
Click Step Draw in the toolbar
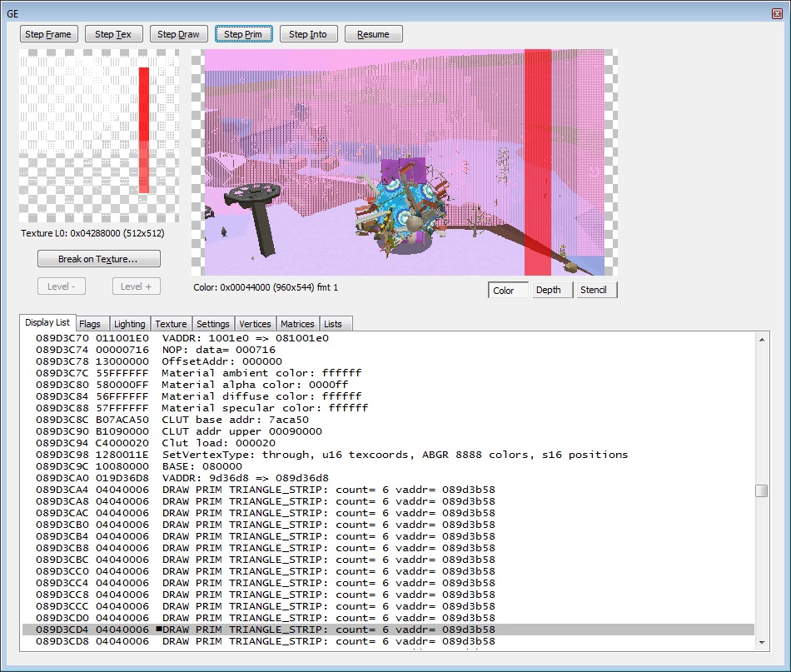click(179, 34)
